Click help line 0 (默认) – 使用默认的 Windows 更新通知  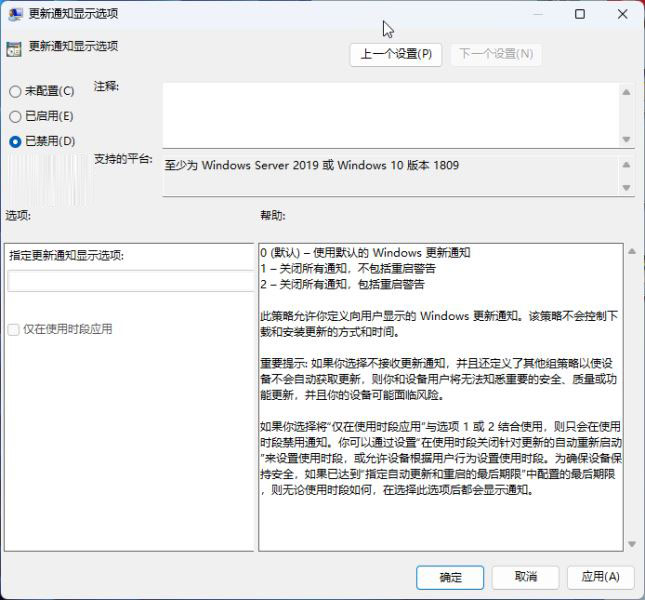point(365,253)
